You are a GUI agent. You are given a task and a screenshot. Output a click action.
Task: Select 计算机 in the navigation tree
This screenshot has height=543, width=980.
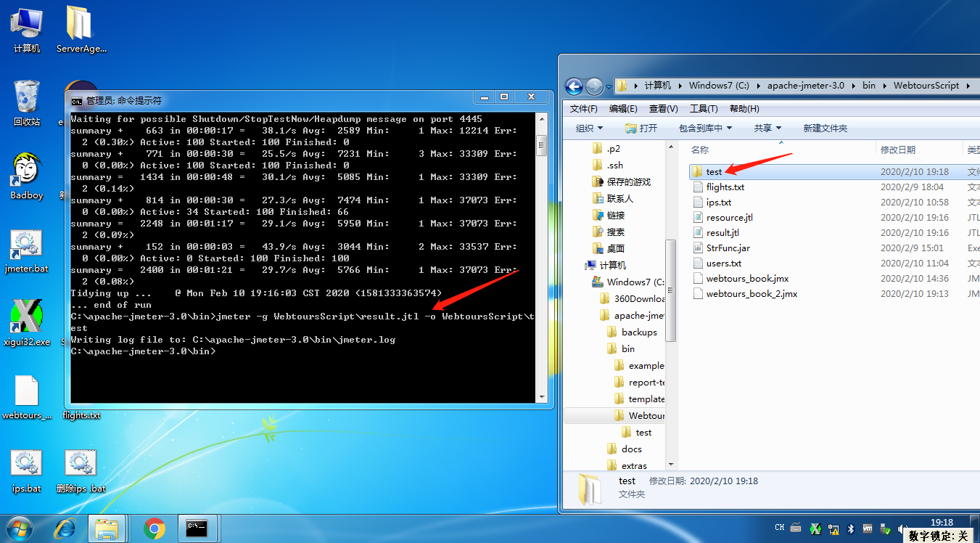click(613, 265)
